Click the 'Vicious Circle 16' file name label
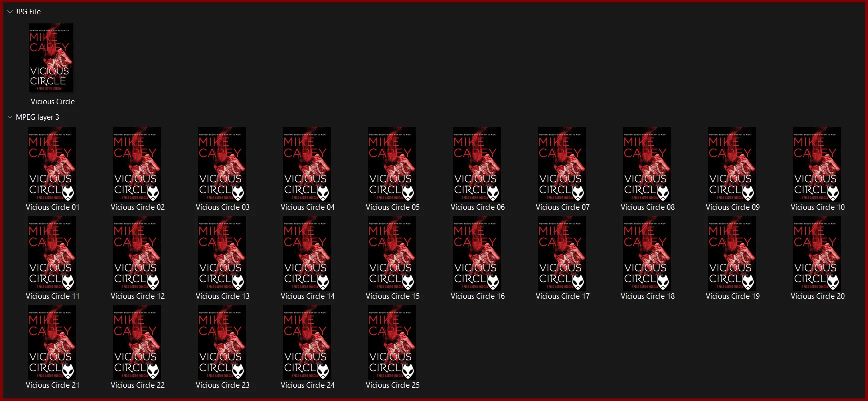Viewport: 868px width, 401px height. 478,296
